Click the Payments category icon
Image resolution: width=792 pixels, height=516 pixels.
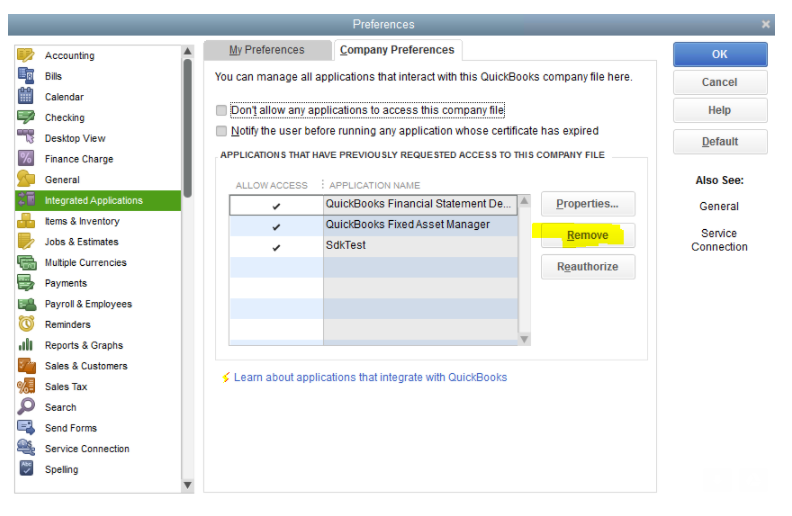click(26, 282)
